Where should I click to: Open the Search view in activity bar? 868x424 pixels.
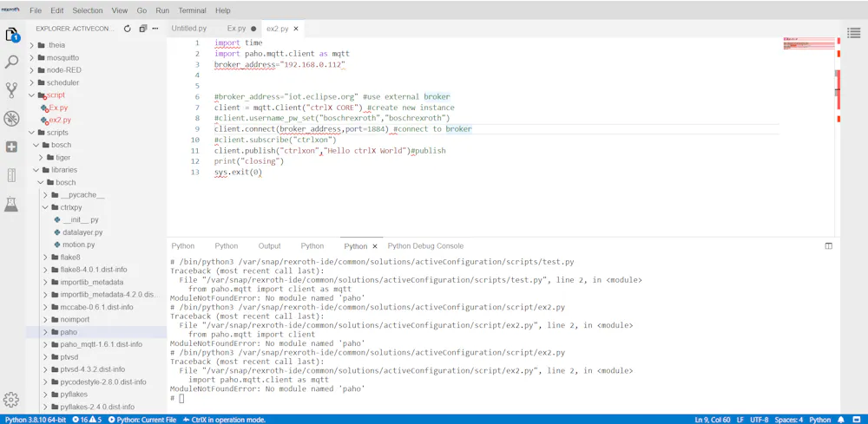12,62
